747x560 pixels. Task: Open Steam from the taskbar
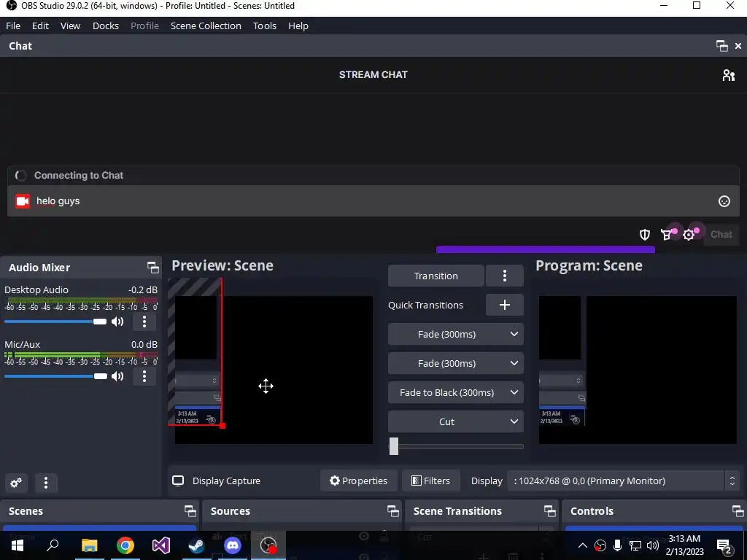(x=197, y=545)
